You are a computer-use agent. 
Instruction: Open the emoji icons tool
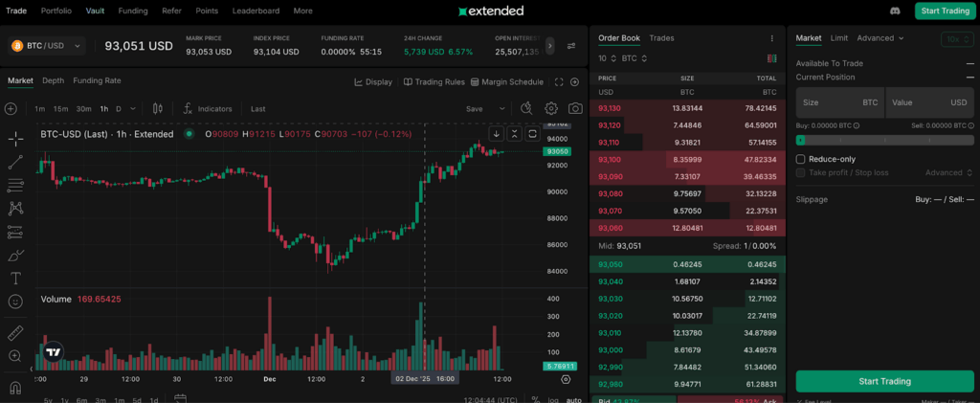[15, 302]
